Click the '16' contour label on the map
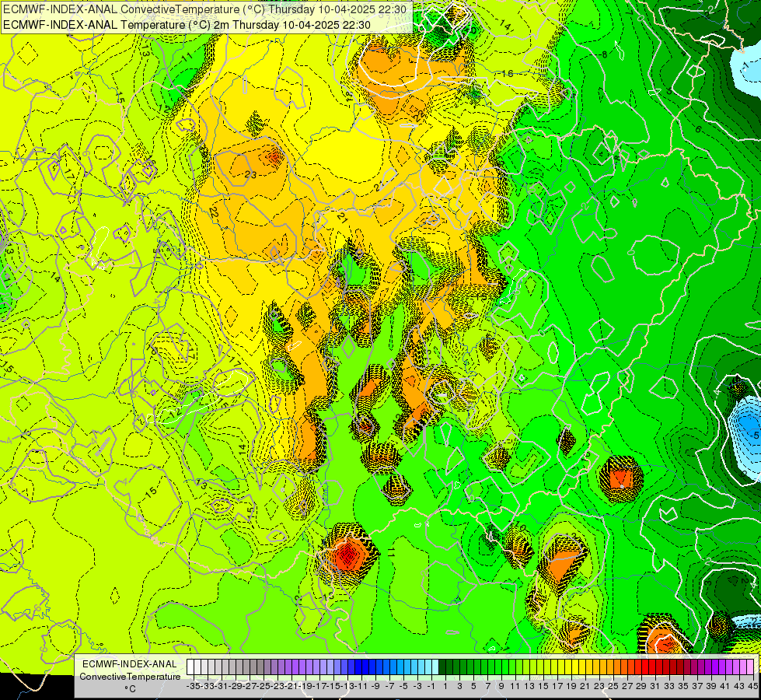The height and width of the screenshot is (700, 761). [508, 73]
